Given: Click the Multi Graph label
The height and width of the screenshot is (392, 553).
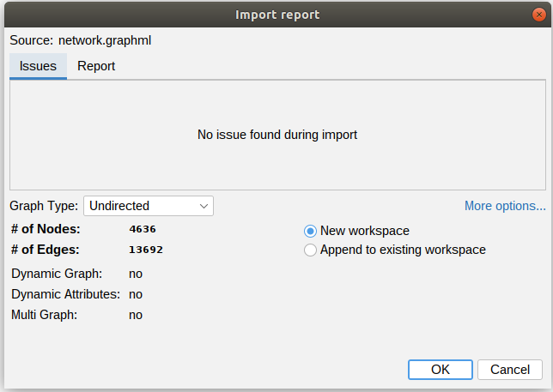Looking at the screenshot, I should point(45,315).
